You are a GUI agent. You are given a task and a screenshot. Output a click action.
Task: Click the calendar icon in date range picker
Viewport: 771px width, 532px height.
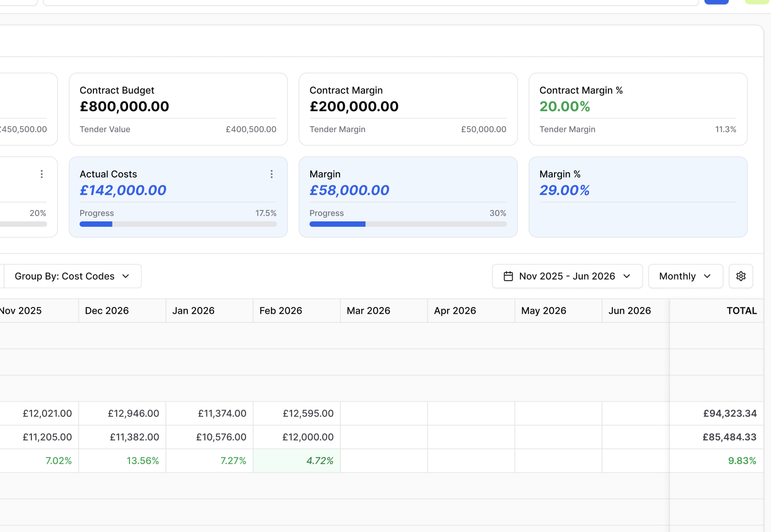tap(509, 276)
